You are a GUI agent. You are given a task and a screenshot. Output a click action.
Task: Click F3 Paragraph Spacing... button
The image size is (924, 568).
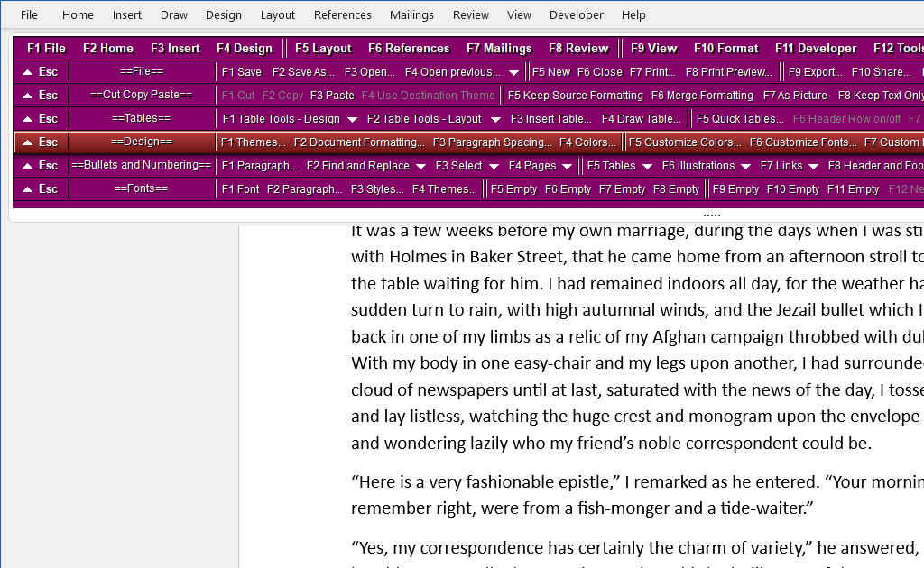[492, 142]
